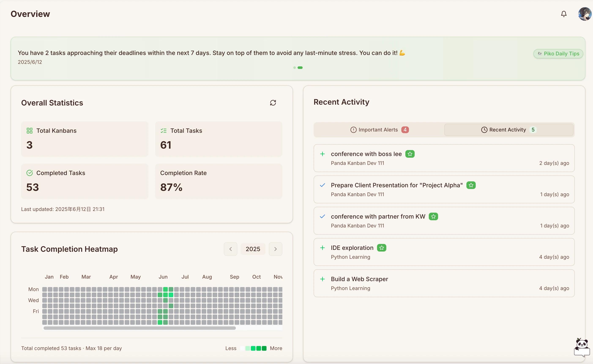Screen dimensions: 593x364
Task: Click "Total completed 53 tasks" summary text
Action: (x=51, y=348)
